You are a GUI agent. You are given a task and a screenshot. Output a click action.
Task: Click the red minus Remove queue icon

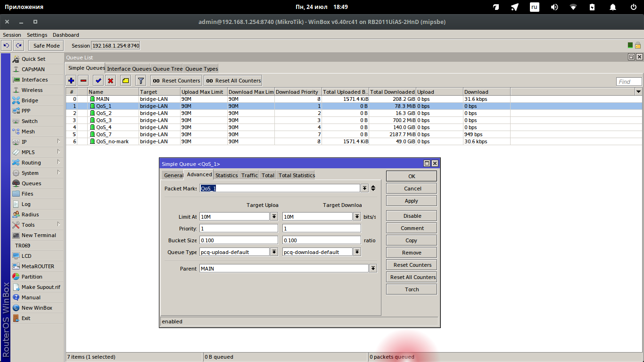tap(83, 81)
